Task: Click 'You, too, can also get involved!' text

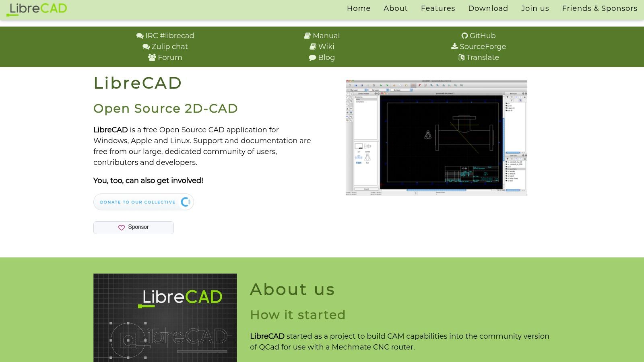Action: [148, 181]
